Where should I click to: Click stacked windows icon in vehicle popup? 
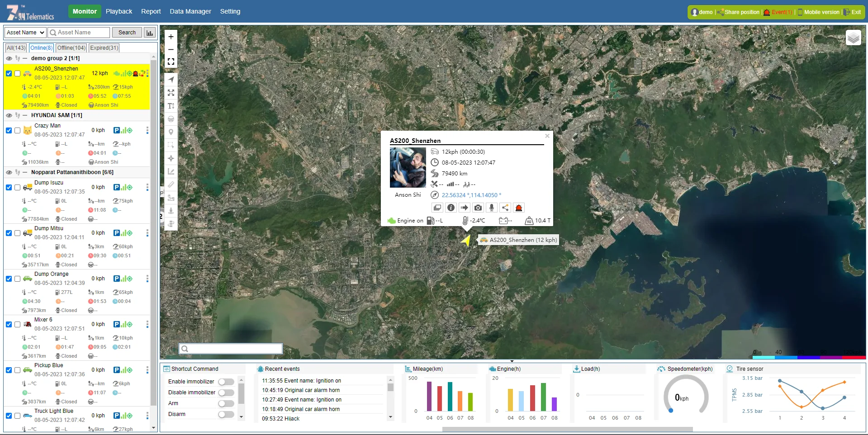click(x=437, y=208)
